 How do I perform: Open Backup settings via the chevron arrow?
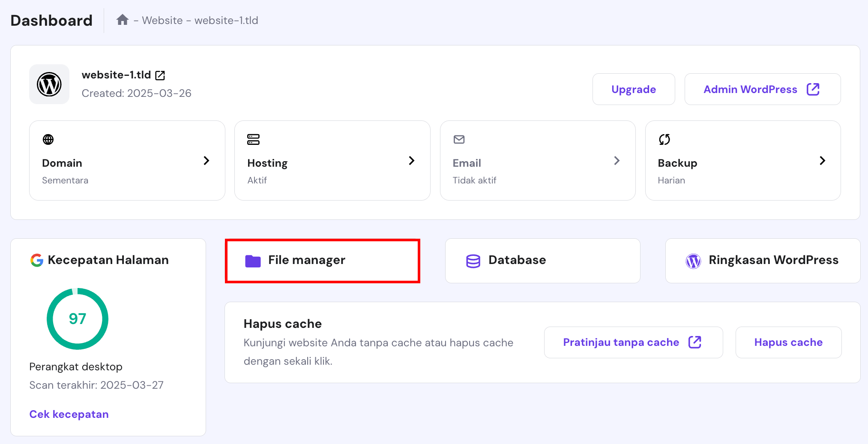(x=822, y=161)
